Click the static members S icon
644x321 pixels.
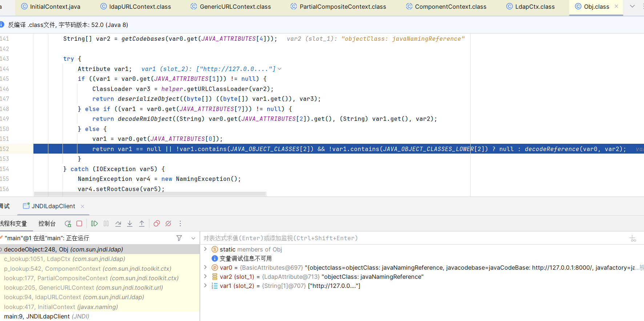pyautogui.click(x=214, y=249)
